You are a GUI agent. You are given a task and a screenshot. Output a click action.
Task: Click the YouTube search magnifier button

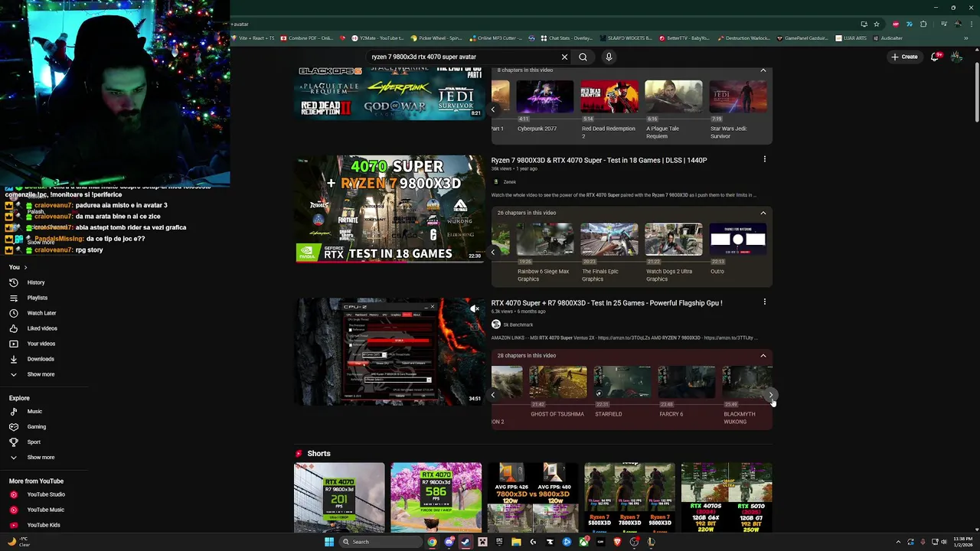583,57
